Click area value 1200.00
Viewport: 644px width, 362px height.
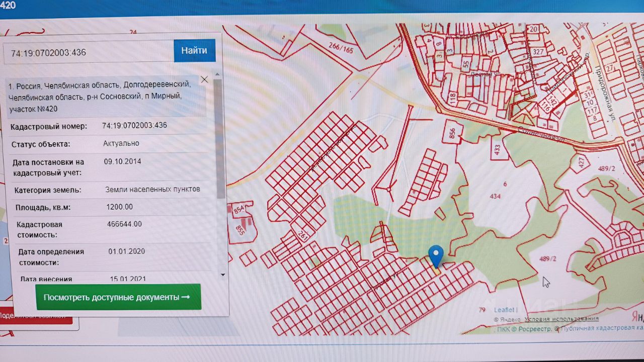pyautogui.click(x=120, y=207)
